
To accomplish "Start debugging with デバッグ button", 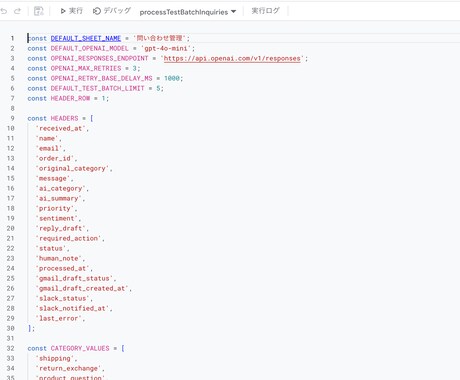I will (x=112, y=11).
